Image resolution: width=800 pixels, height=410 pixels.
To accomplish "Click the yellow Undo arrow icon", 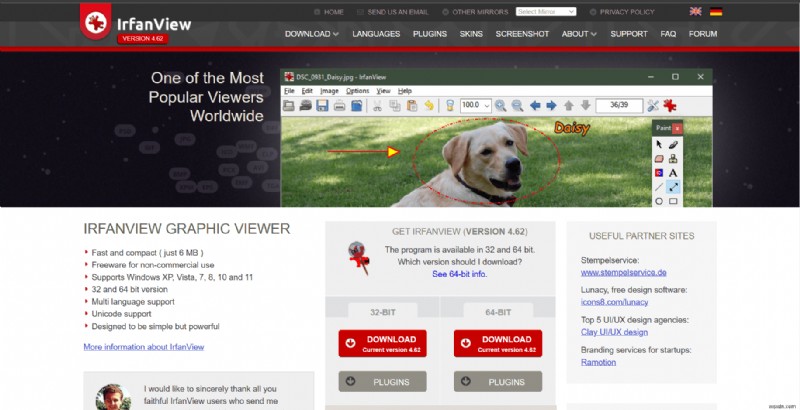I will point(429,106).
